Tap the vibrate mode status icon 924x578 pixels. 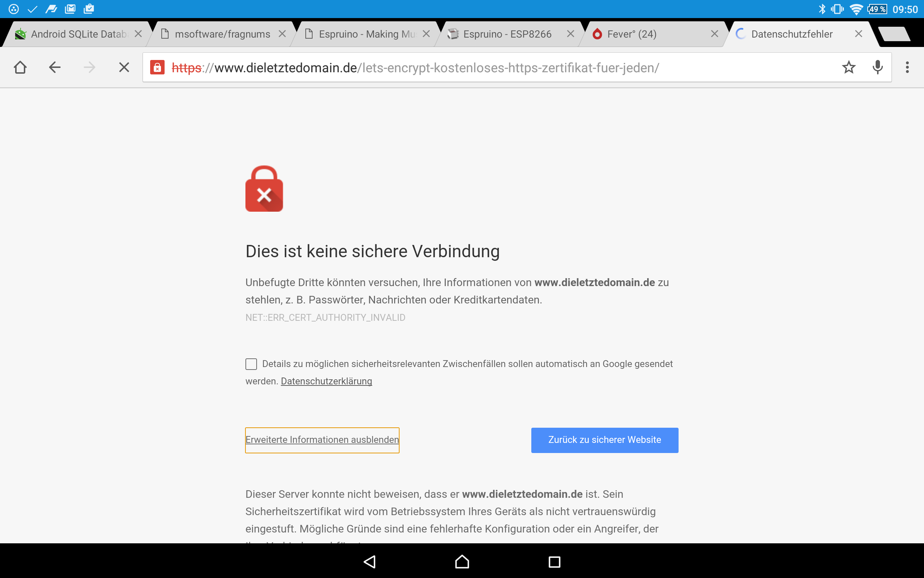click(837, 9)
